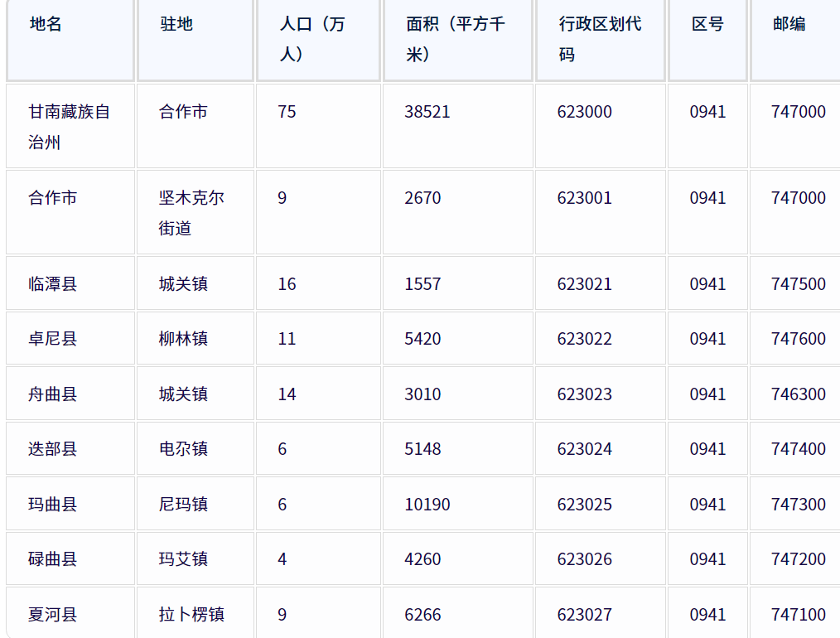
Task: Click administrative code 623023
Action: point(585,394)
